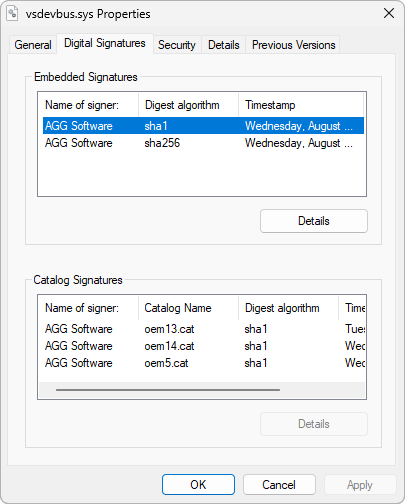The width and height of the screenshot is (405, 504).
Task: Select the oem13.cat catalog signature row
Action: click(x=203, y=329)
